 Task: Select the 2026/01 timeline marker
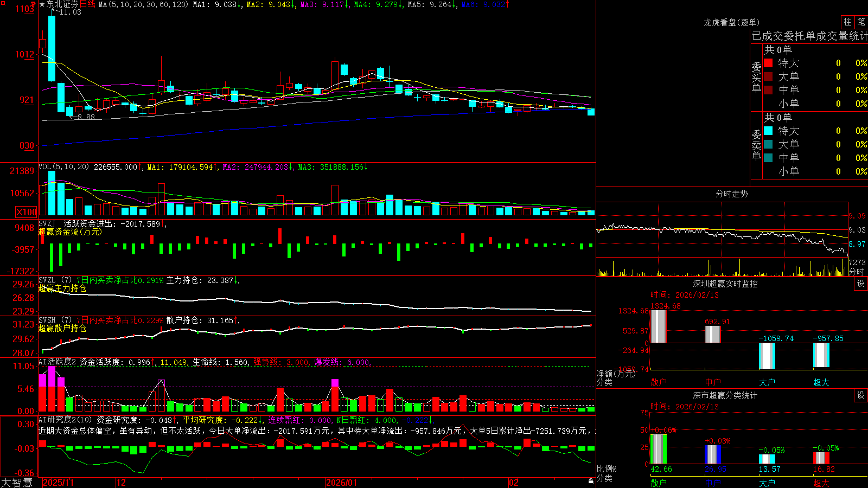[341, 483]
